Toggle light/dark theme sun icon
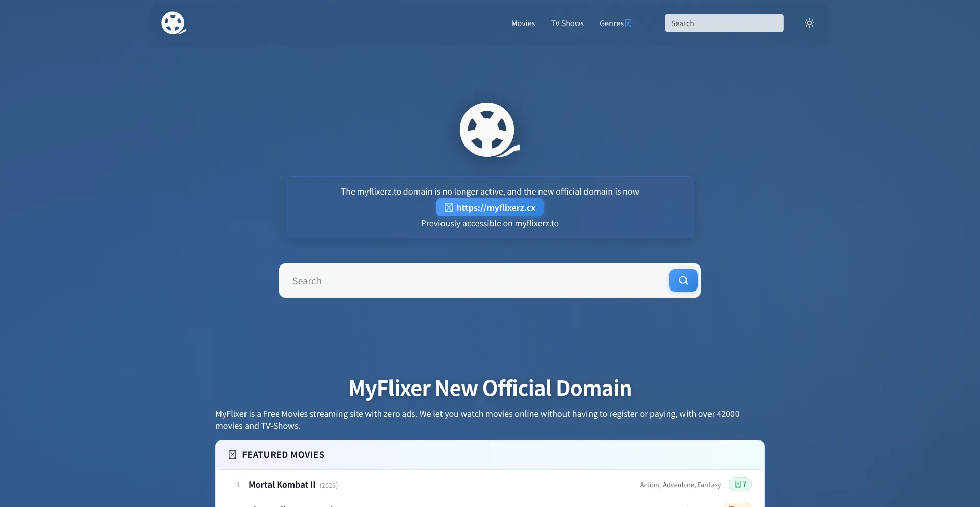 click(809, 23)
